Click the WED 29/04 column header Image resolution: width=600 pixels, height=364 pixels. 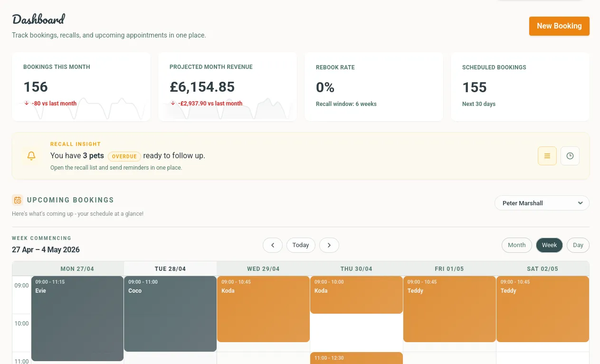263,269
